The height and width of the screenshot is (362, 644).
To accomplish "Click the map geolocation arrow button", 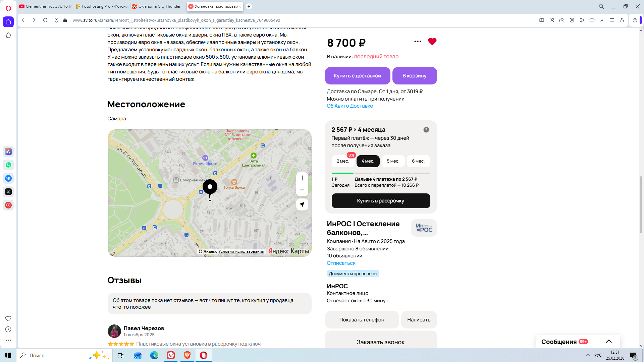I will [x=302, y=204].
